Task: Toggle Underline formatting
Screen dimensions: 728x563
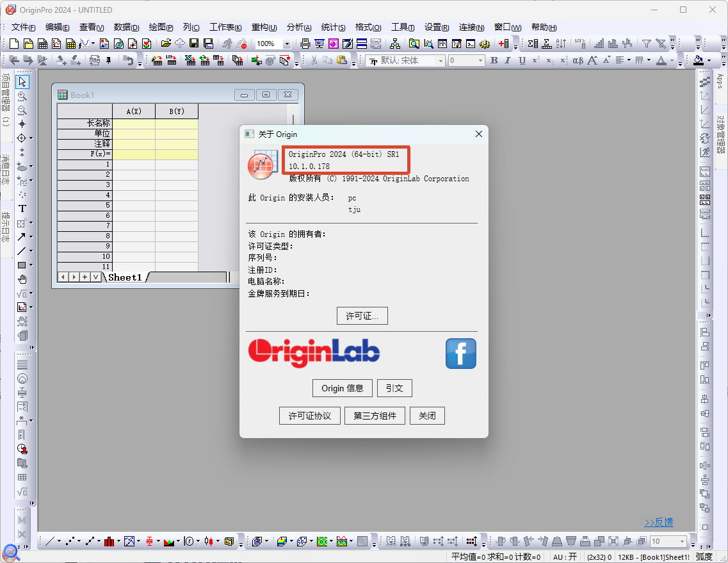Action: coord(522,60)
